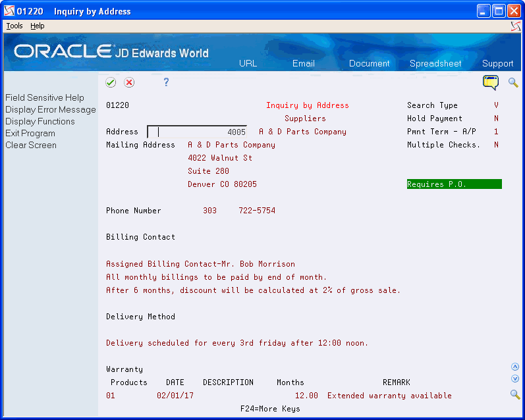Click warranty months value 12.00
The image size is (525, 420).
pos(306,396)
